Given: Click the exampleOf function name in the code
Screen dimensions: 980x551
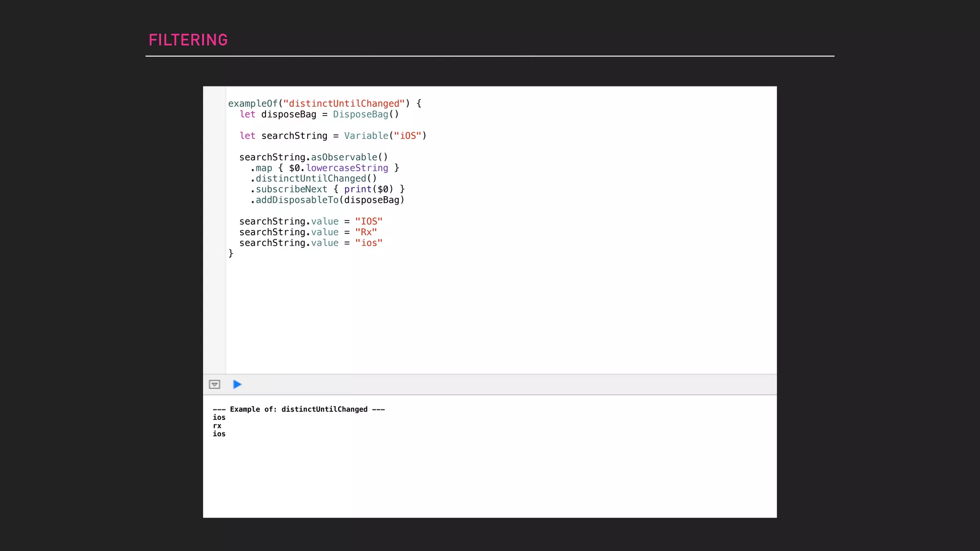Looking at the screenshot, I should click(x=253, y=104).
